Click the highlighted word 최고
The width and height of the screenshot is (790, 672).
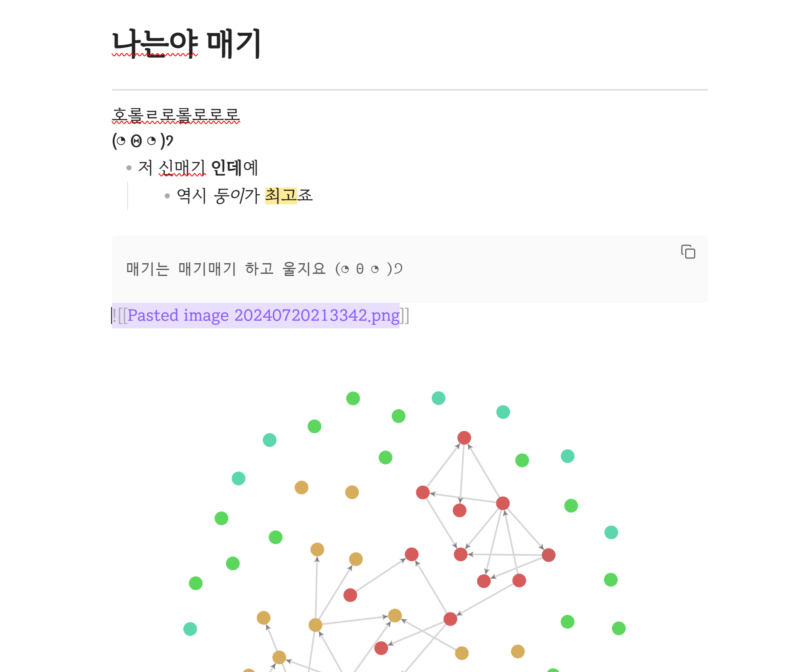[x=281, y=195]
